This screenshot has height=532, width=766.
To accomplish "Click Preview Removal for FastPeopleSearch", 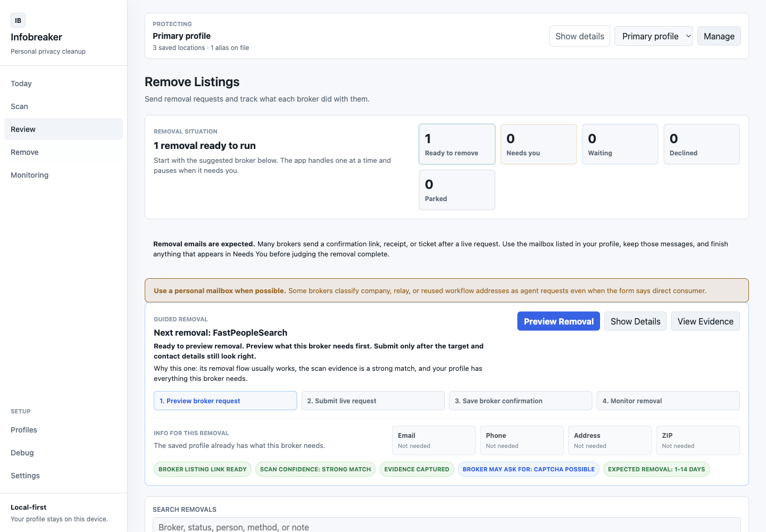I will (559, 321).
